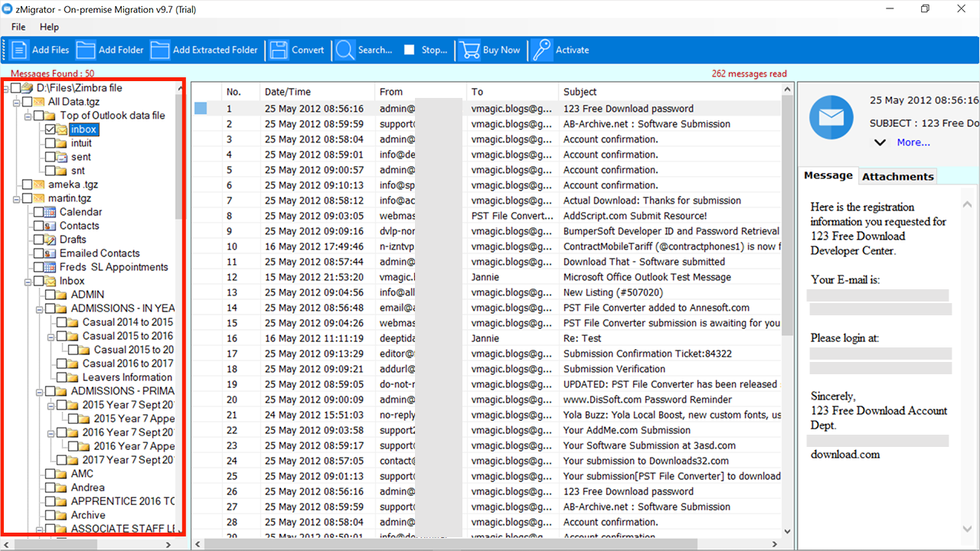The width and height of the screenshot is (980, 551).
Task: Check the ameka .tgz checkbox
Action: (28, 184)
